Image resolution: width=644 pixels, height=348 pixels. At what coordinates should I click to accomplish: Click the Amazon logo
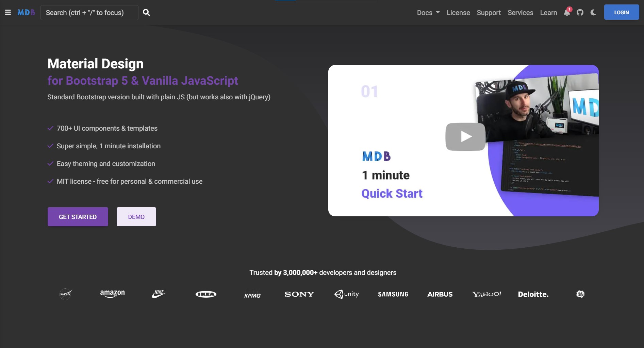pos(112,294)
